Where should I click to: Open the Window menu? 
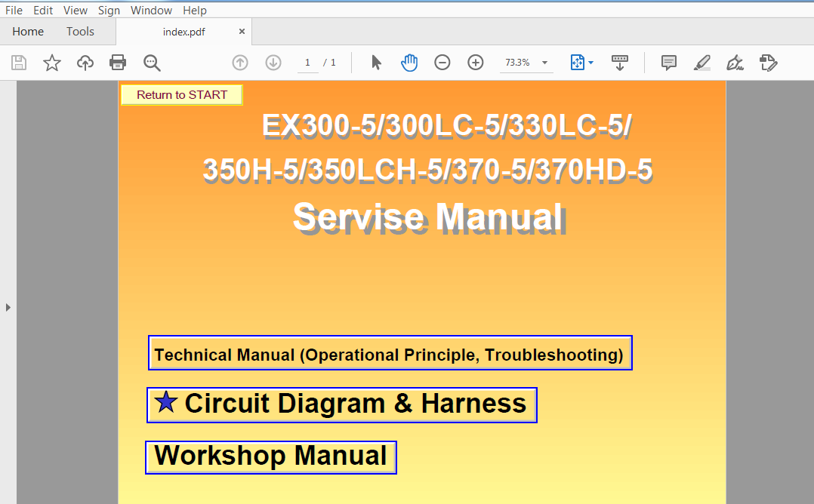pos(151,11)
